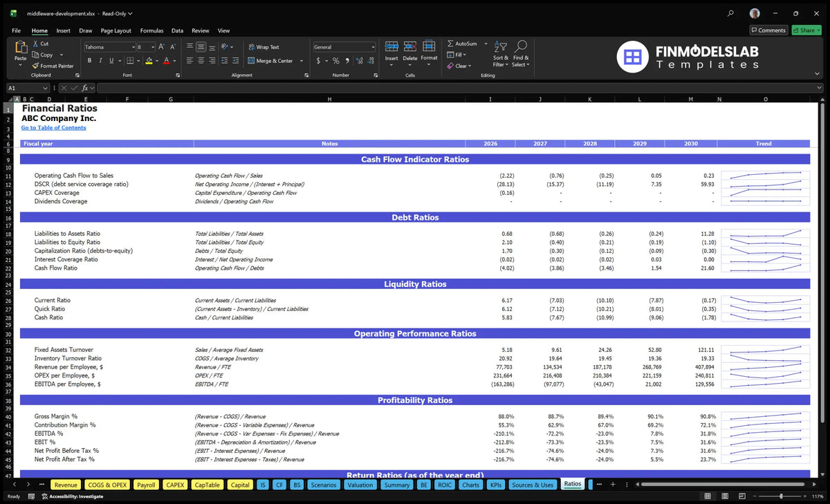Click the percent style icon

point(336,61)
